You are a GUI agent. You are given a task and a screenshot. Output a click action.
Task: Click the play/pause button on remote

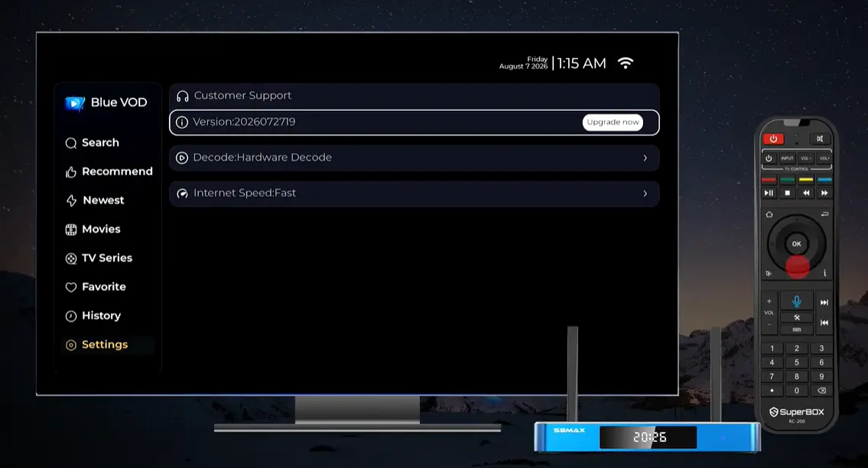pos(769,193)
